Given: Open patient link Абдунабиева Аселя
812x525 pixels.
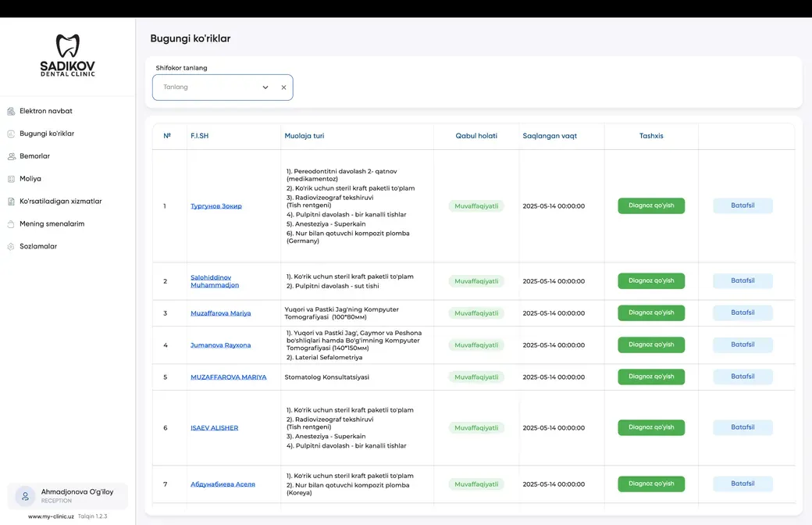Looking at the screenshot, I should pyautogui.click(x=223, y=484).
